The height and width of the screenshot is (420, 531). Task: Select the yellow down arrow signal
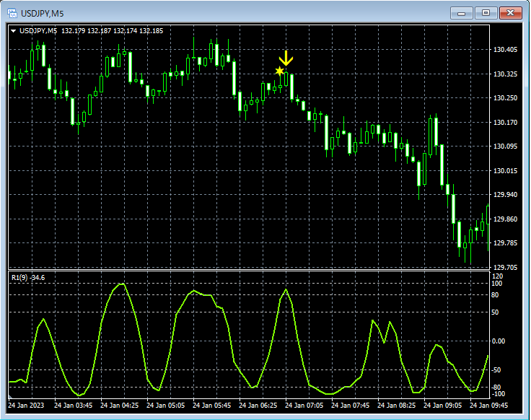pos(286,58)
